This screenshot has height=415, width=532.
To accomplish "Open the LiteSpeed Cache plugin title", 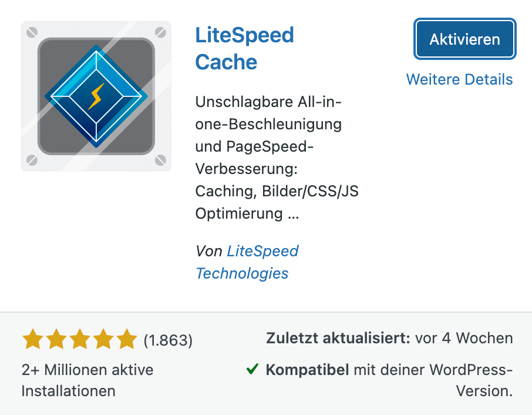I will [x=245, y=49].
